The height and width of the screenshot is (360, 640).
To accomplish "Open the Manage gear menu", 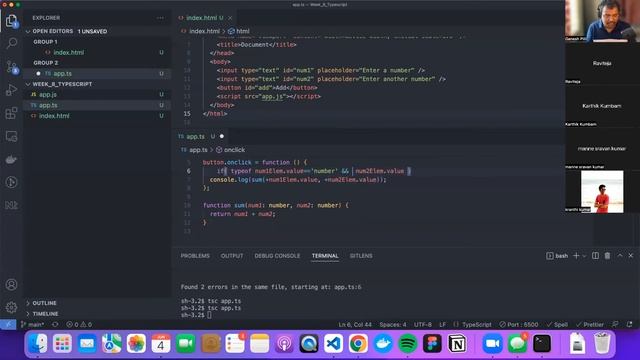I will [11, 307].
